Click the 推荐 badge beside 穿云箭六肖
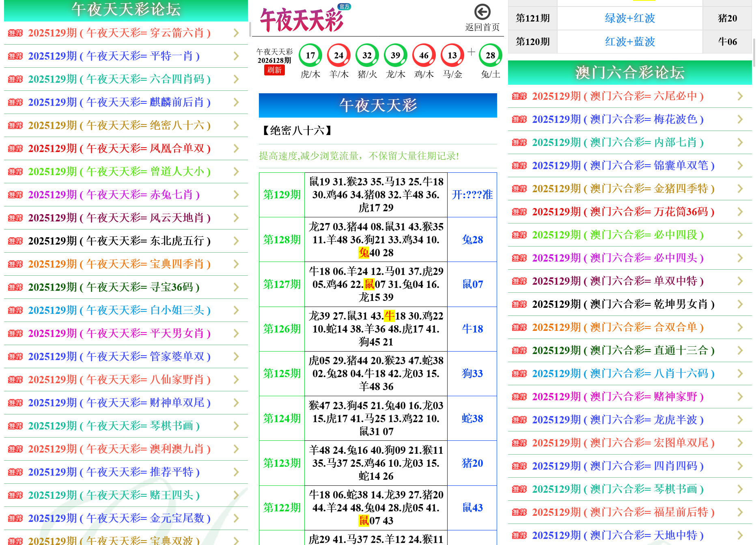The height and width of the screenshot is (545, 756). pos(15,33)
